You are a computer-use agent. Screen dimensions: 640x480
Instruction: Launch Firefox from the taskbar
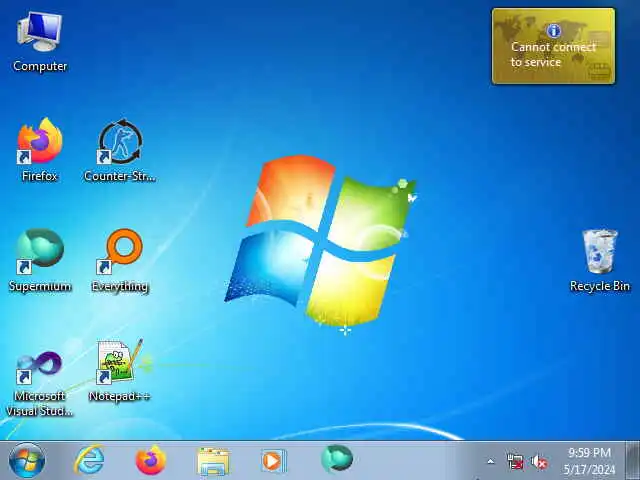click(151, 460)
